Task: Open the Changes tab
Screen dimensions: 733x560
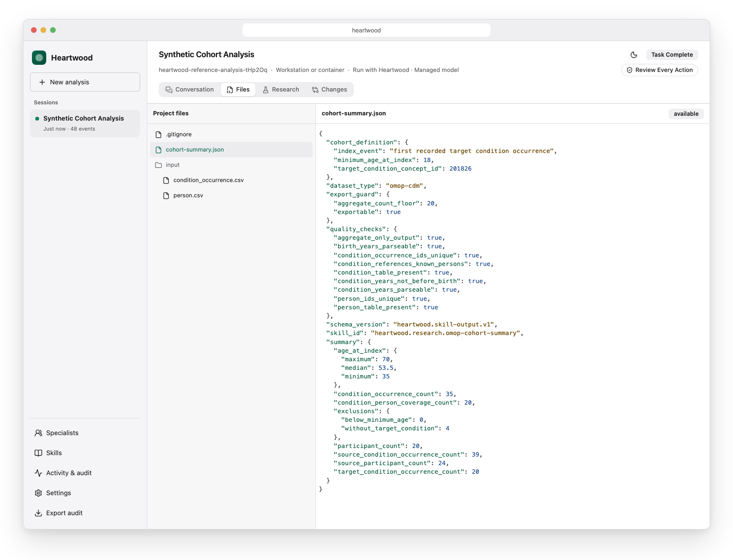Action: tap(329, 90)
